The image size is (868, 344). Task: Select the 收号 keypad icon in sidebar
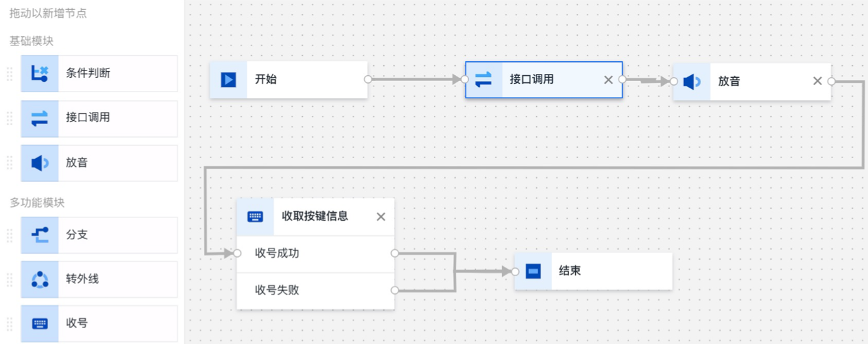40,324
